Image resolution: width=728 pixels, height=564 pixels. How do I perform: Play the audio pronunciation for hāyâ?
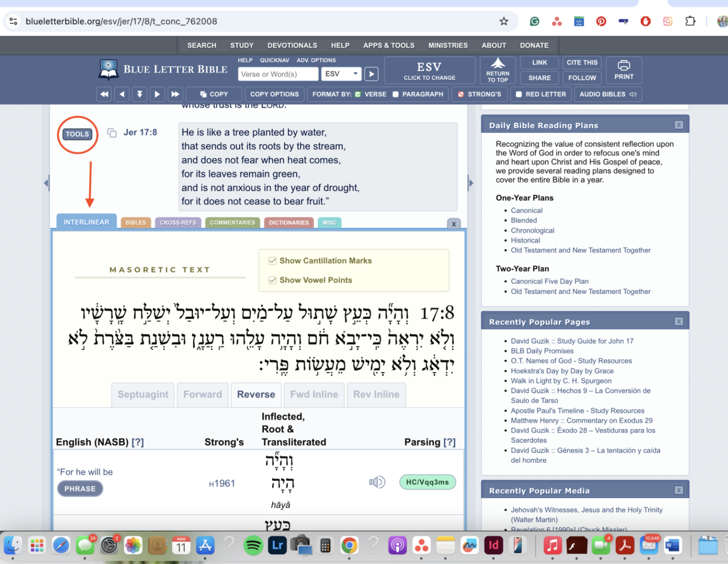click(377, 482)
